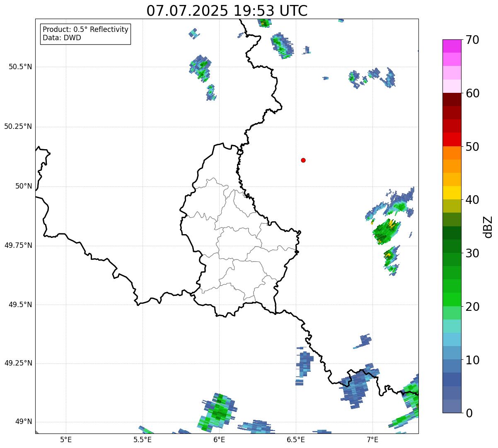
Task: Click the colorbar tick label '10'
Action: pyautogui.click(x=472, y=360)
